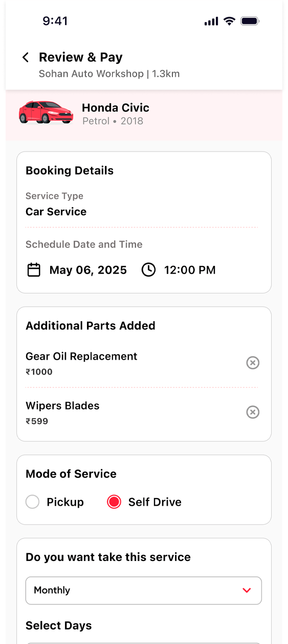The image size is (288, 644).
Task: Open the Monthly frequency dropdown
Action: [x=144, y=590]
